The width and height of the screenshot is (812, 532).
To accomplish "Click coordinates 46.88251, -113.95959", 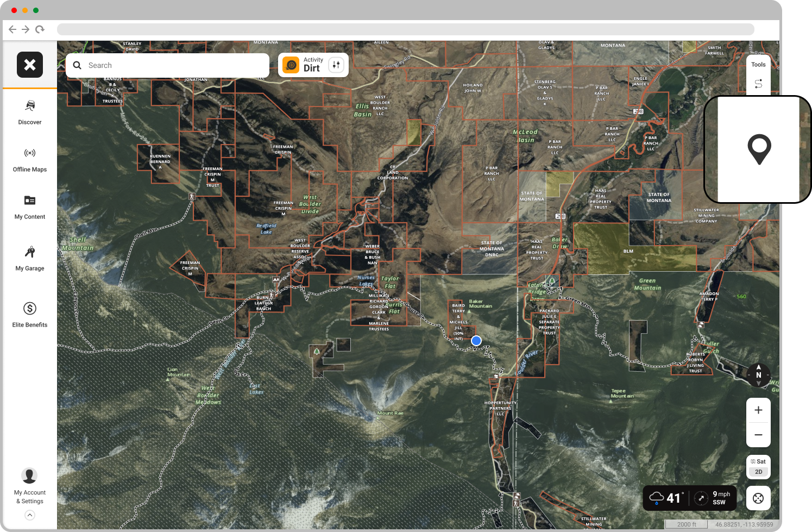I will click(x=744, y=524).
